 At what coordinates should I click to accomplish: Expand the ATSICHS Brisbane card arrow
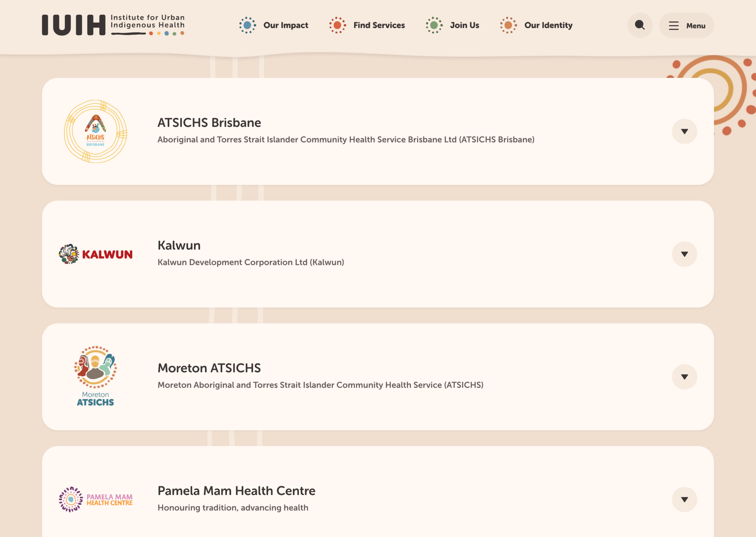pyautogui.click(x=684, y=131)
